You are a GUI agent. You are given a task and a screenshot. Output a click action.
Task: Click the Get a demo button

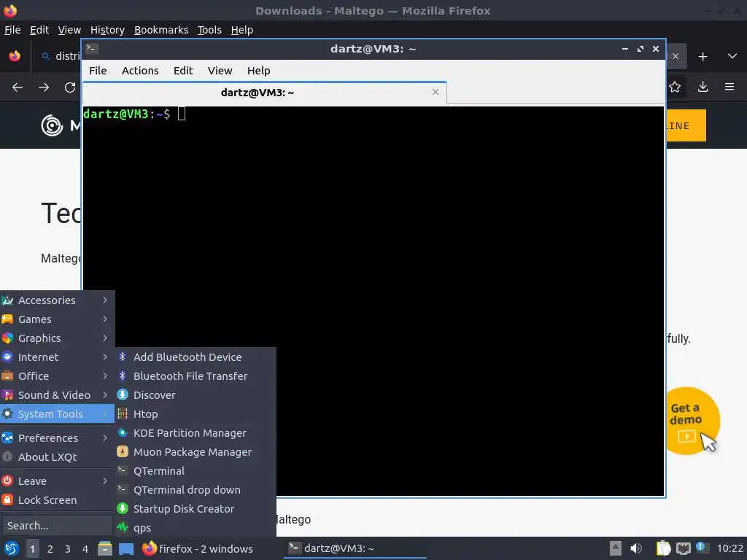686,421
